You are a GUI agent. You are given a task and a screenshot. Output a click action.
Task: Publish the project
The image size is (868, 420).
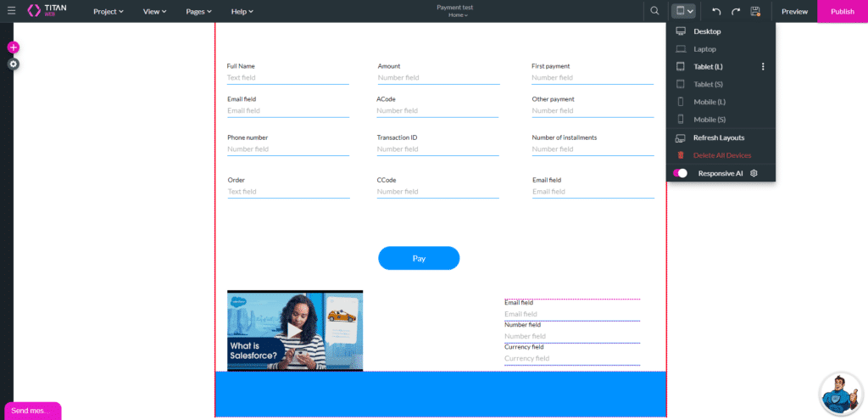coord(843,11)
